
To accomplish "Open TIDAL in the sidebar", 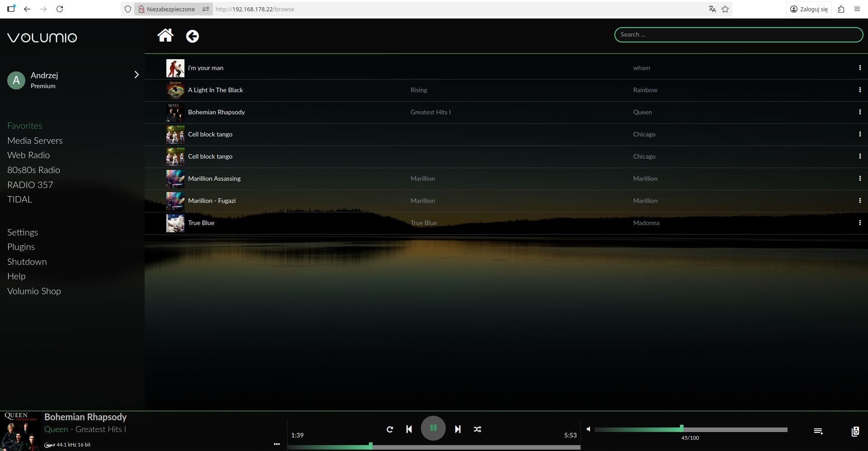I will pos(19,199).
